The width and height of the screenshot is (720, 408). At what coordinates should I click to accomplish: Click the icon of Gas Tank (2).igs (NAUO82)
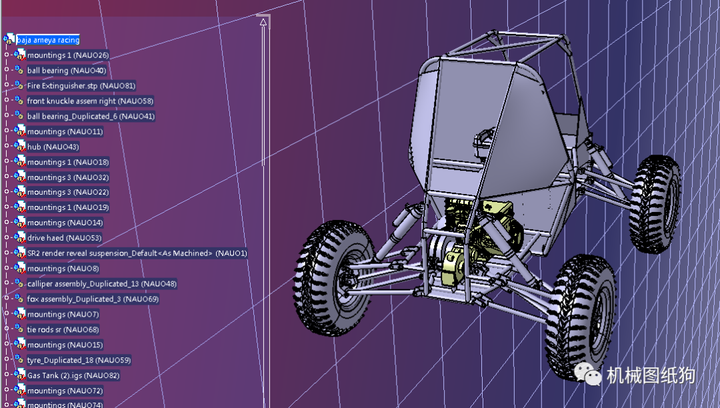(x=19, y=374)
